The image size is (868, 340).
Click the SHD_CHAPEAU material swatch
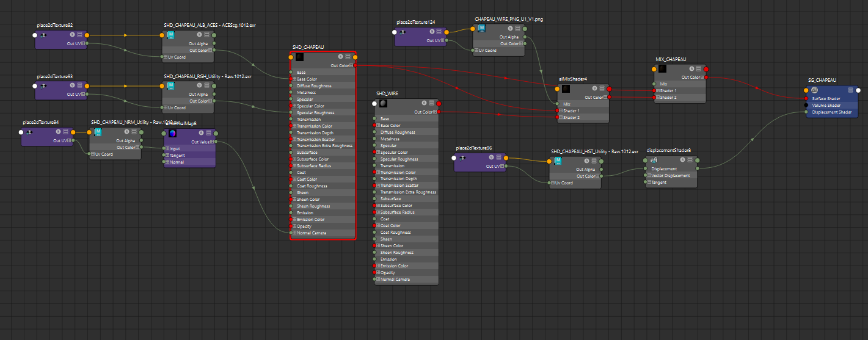pyautogui.click(x=299, y=57)
